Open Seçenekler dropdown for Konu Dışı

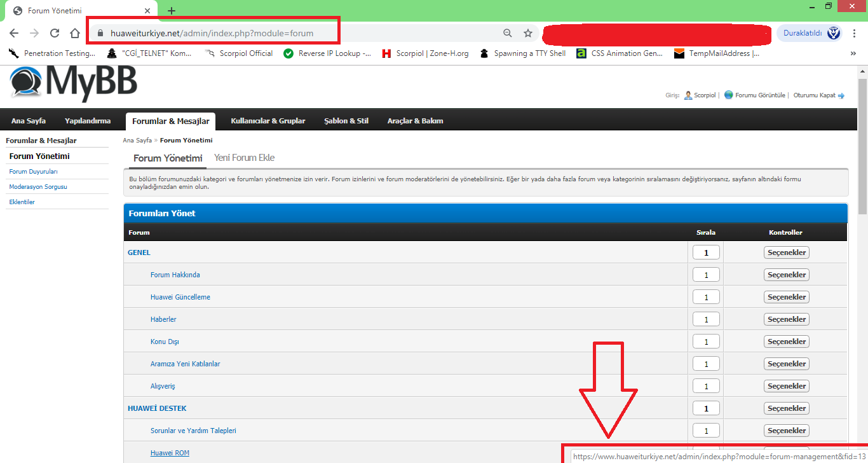(x=787, y=342)
